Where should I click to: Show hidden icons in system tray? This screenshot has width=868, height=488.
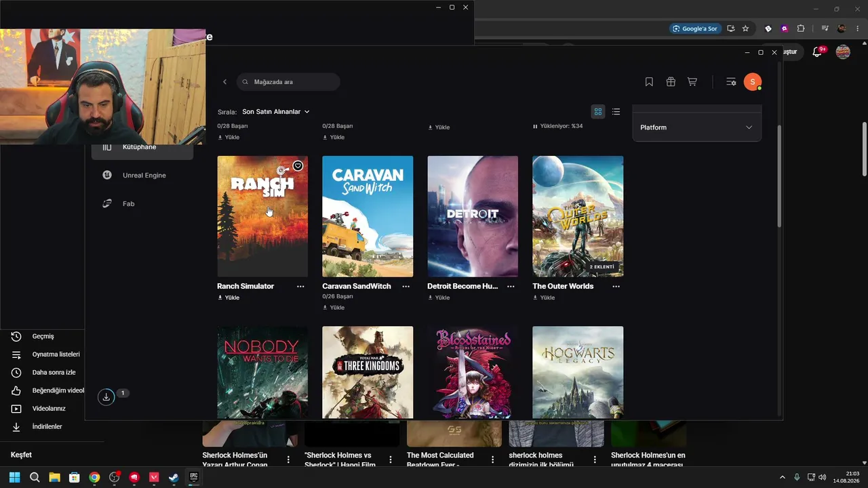[782, 477]
